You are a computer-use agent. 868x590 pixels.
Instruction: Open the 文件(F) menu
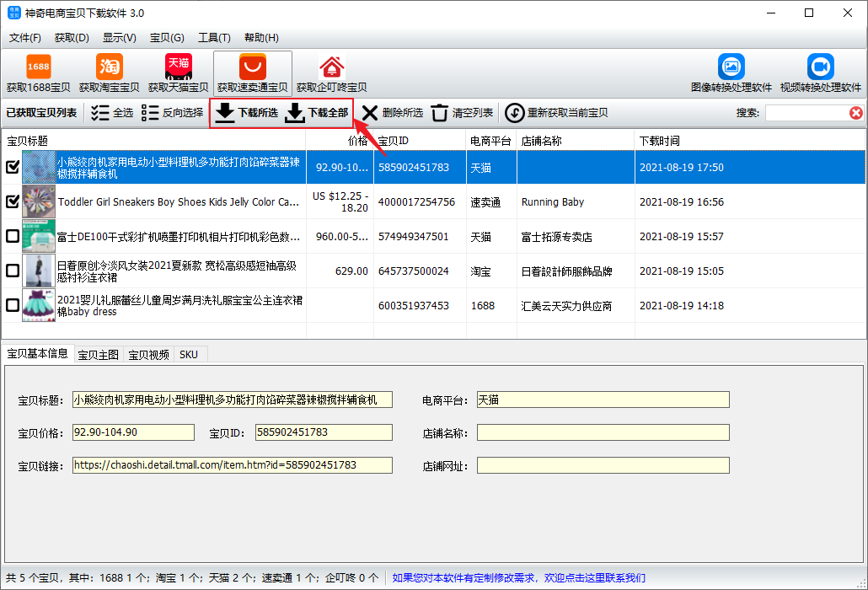coord(25,38)
